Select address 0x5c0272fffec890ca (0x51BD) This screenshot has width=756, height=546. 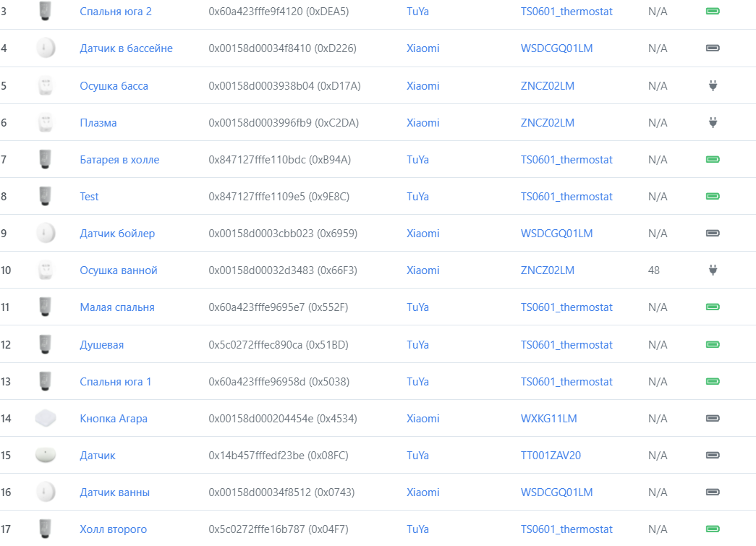click(x=279, y=345)
